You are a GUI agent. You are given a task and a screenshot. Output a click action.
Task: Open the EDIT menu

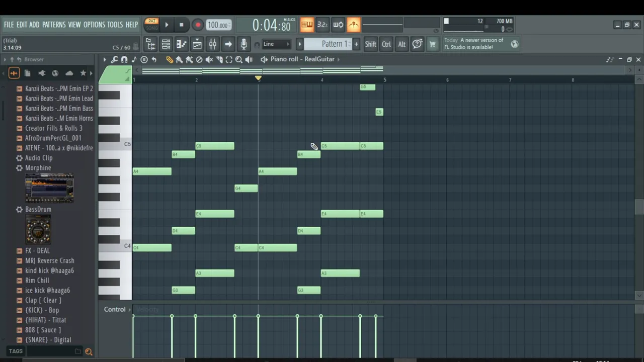point(22,25)
